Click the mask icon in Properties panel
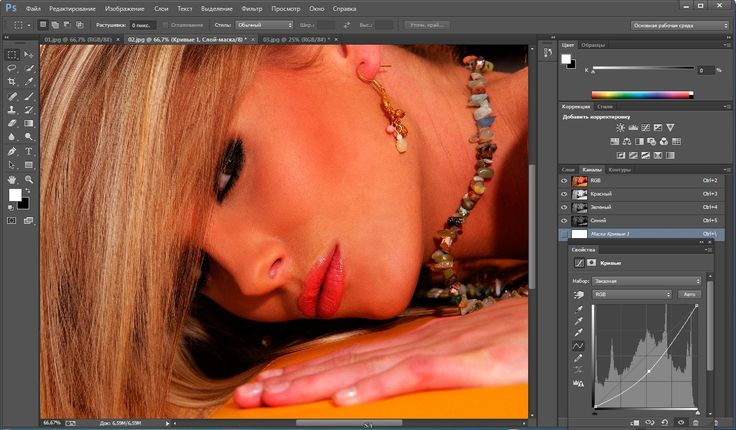Viewport: 736px width, 430px height. [x=593, y=262]
